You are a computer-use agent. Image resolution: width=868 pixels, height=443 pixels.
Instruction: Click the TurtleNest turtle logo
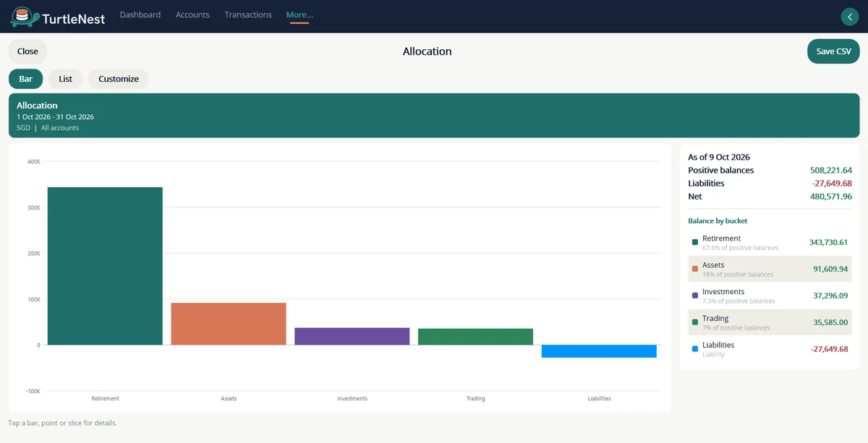coord(24,16)
